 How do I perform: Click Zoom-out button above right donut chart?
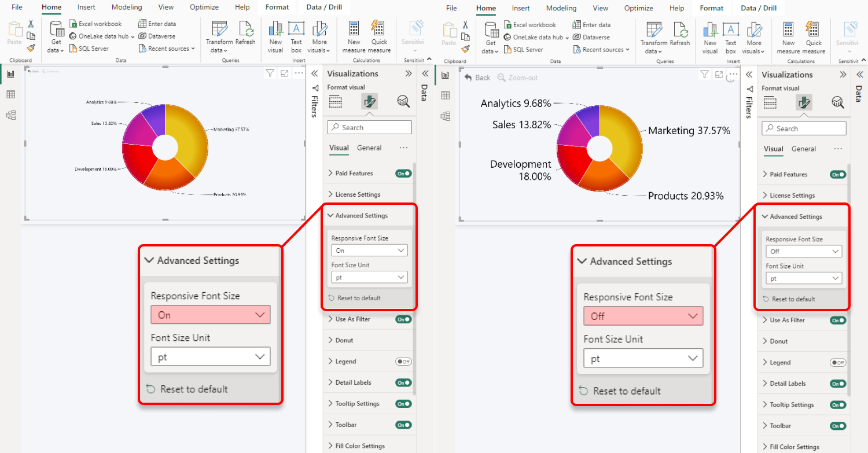coord(517,78)
